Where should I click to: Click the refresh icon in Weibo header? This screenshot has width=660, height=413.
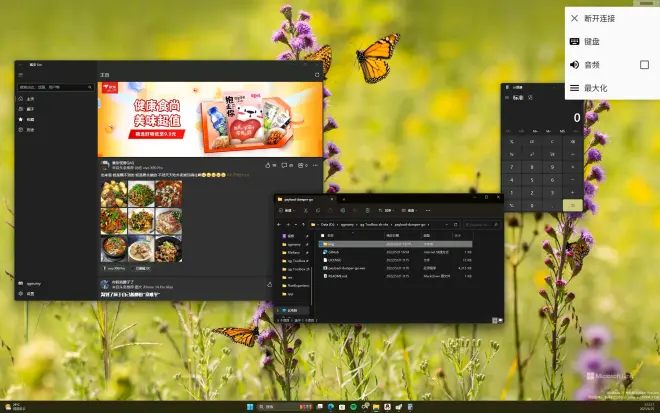317,75
